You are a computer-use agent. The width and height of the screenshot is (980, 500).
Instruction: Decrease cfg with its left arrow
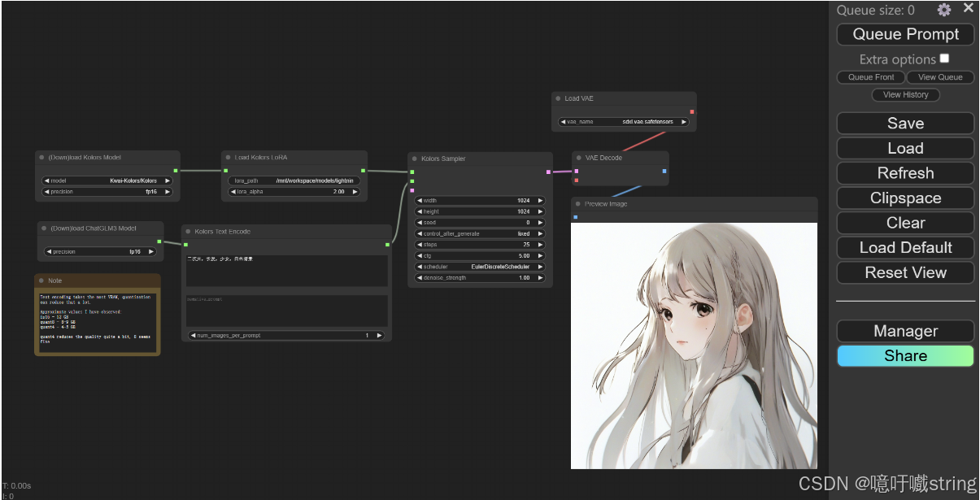(420, 255)
